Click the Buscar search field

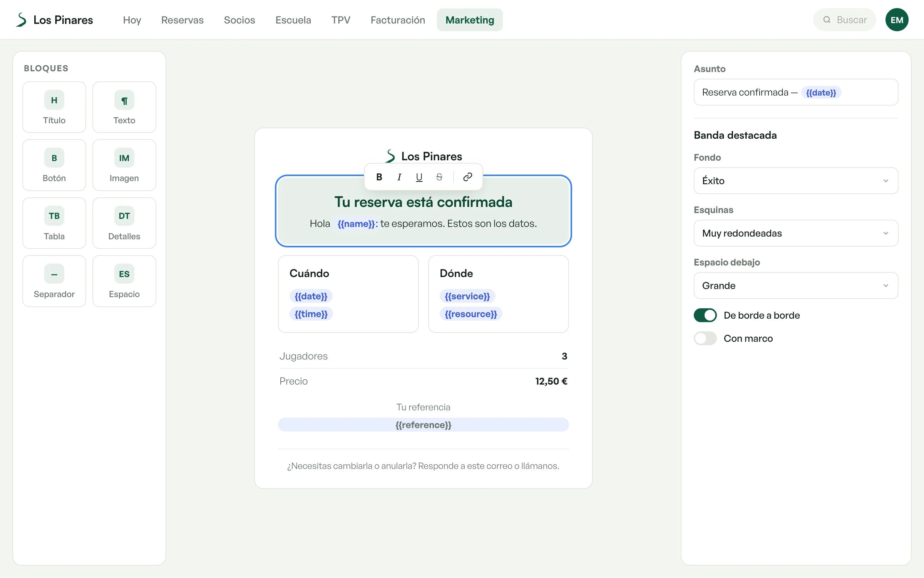844,20
